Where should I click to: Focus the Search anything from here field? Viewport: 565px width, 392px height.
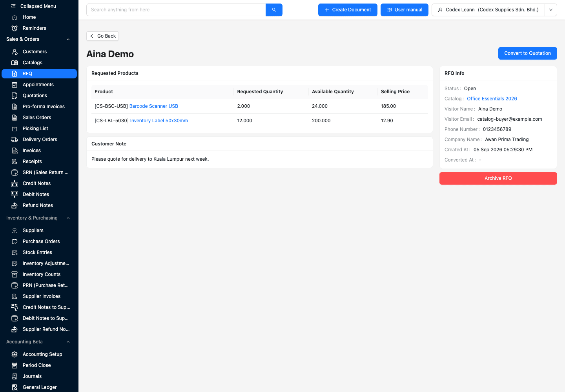(x=176, y=10)
